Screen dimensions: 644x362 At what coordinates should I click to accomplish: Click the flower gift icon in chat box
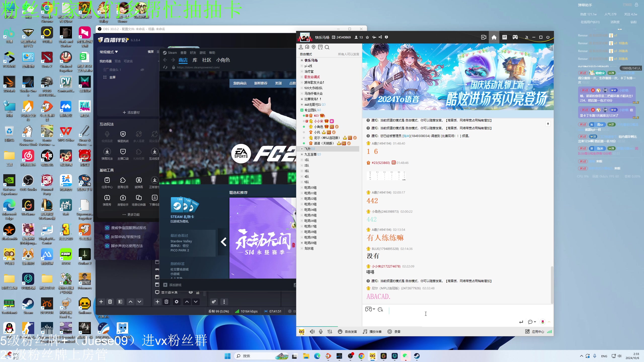[543, 322]
